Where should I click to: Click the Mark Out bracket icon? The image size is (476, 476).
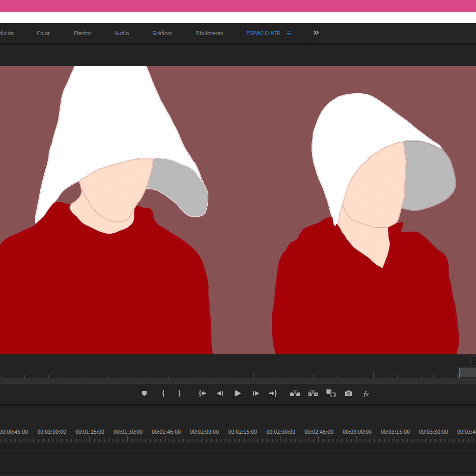(179, 394)
